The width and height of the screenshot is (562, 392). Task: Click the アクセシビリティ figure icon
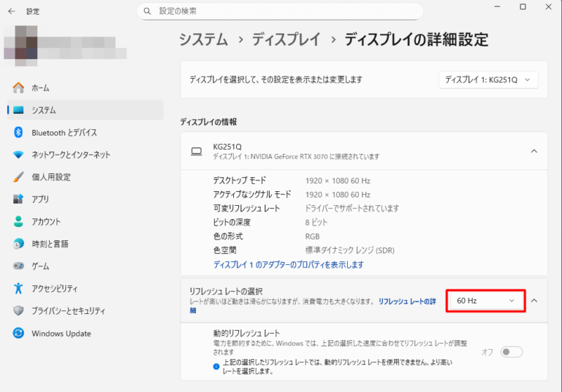tap(18, 288)
